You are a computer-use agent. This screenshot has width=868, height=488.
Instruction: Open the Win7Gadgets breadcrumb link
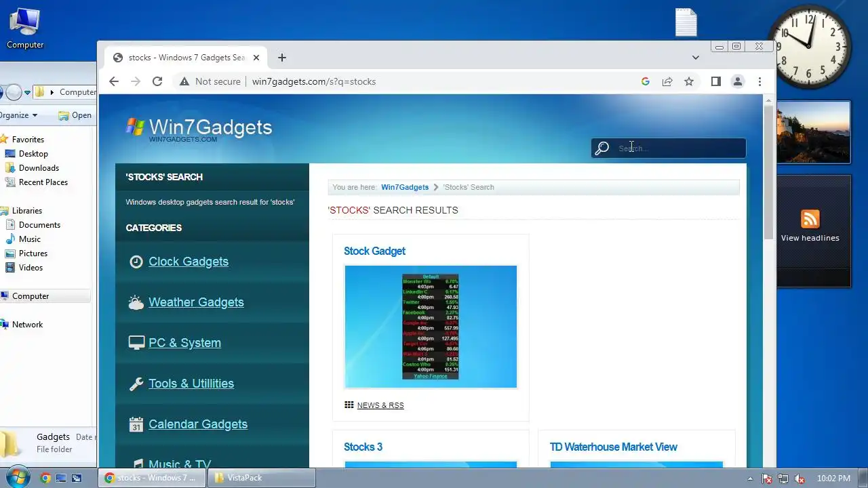405,187
